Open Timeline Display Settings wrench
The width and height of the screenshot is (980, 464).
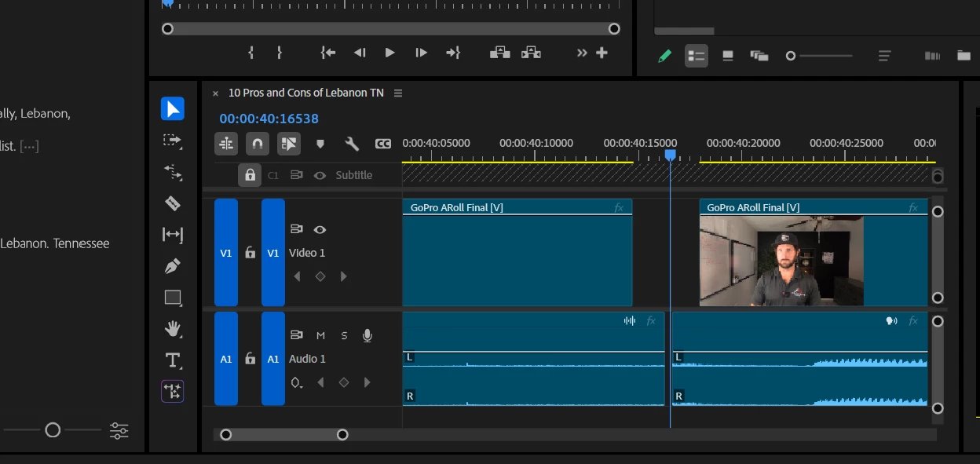point(352,144)
